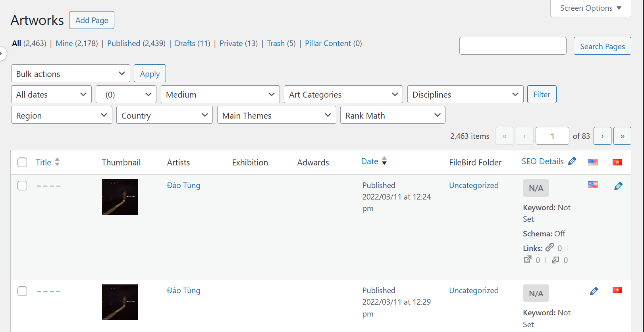The image size is (644, 332).
Task: Check the first artwork row checkbox
Action: point(22,186)
